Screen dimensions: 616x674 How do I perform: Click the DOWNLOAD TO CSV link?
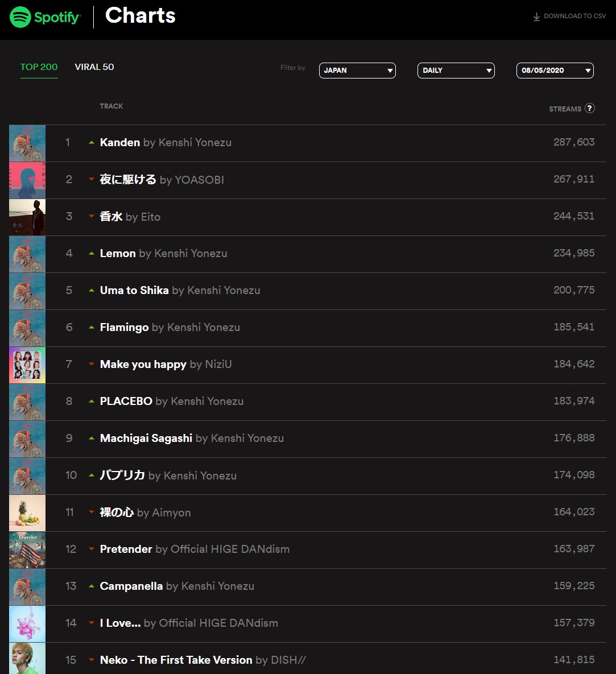(569, 16)
